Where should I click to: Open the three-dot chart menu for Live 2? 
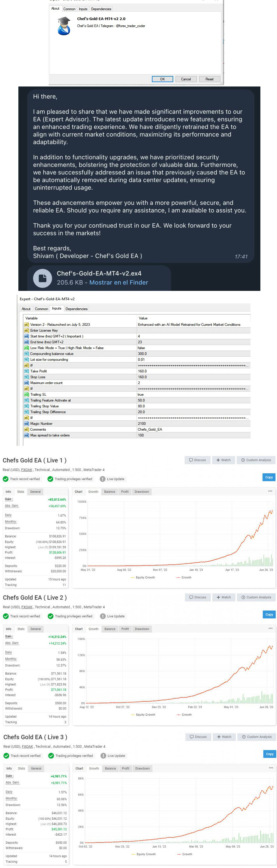pos(270,628)
